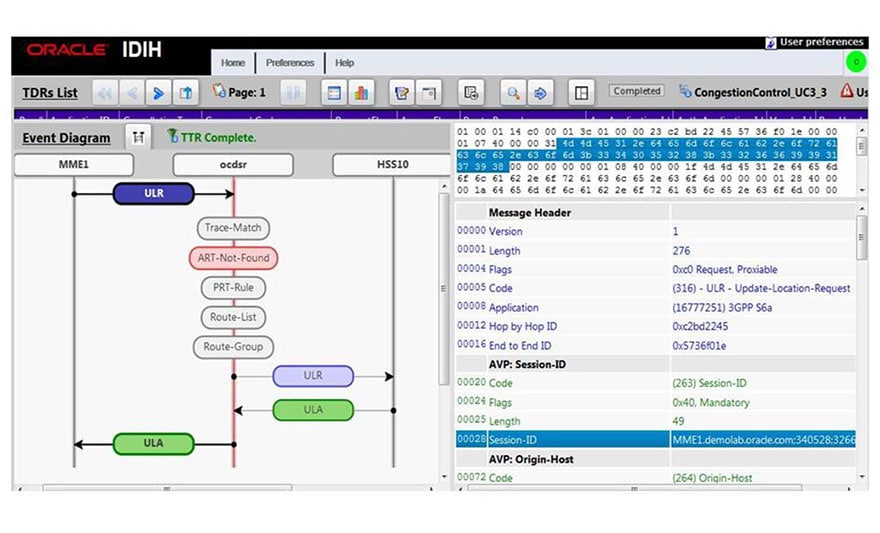Viewport: 880px width, 533px height.
Task: Toggle the split panel layout icon
Action: [x=581, y=93]
